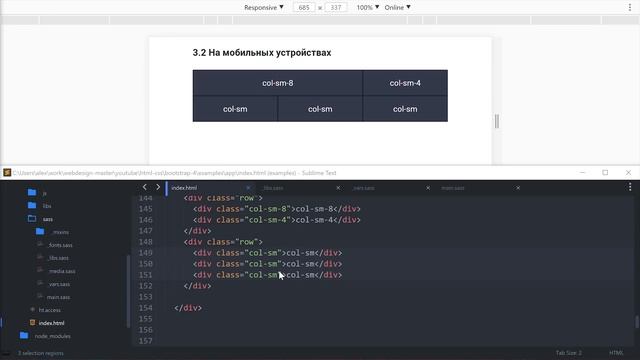The height and width of the screenshot is (360, 640).
Task: Expand the node_modules folder in sidebar
Action: 24,336
